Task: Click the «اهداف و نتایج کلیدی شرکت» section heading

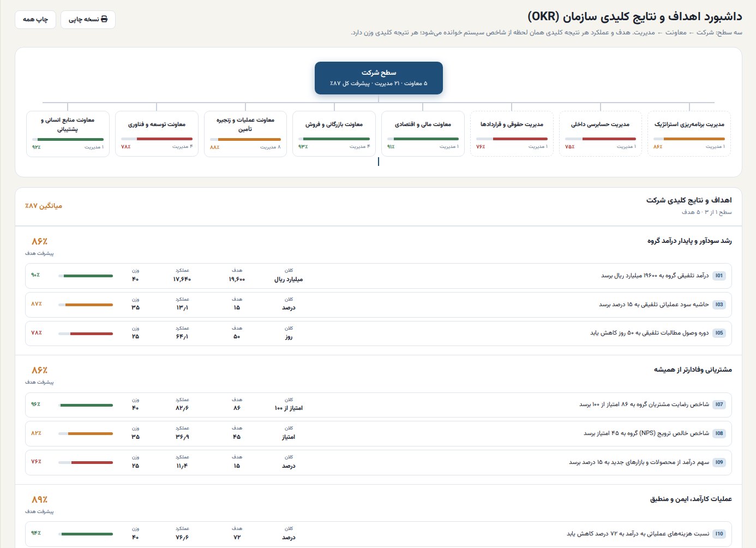Action: coord(689,200)
